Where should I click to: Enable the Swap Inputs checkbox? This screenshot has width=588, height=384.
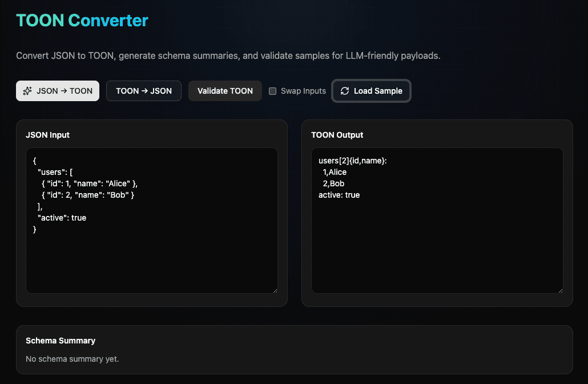271,90
